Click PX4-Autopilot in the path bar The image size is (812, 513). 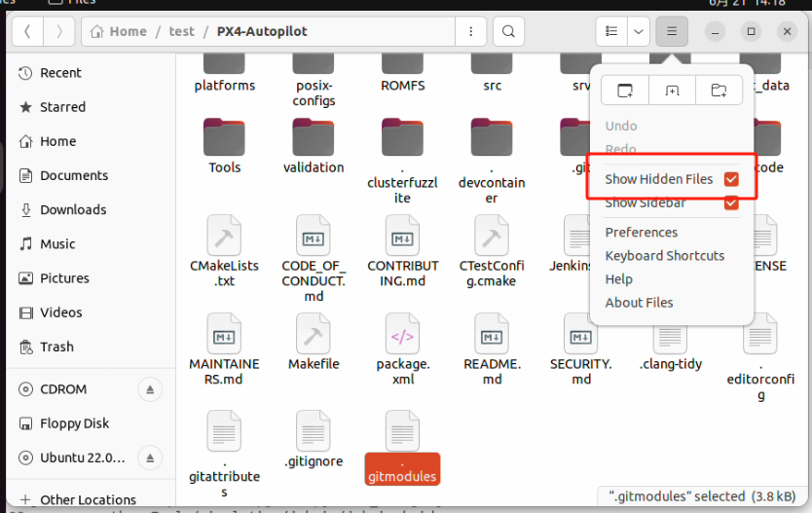pyautogui.click(x=262, y=31)
